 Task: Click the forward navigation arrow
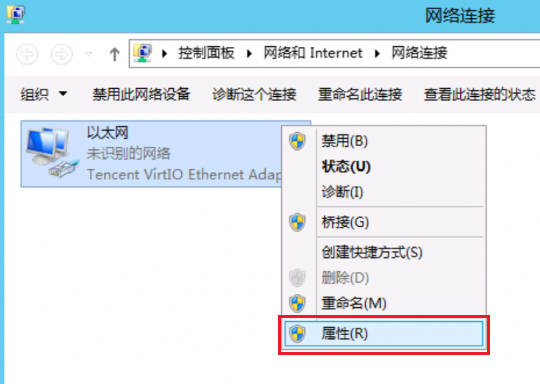click(x=62, y=54)
